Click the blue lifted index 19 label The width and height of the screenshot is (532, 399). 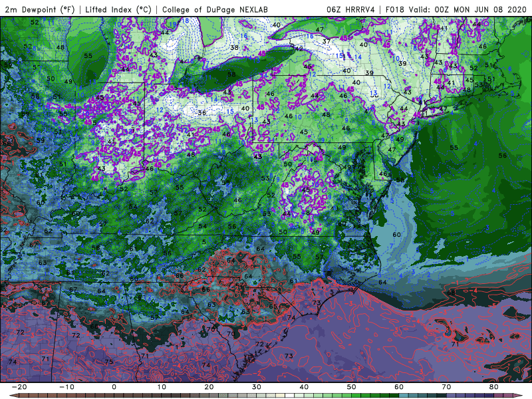(173, 24)
